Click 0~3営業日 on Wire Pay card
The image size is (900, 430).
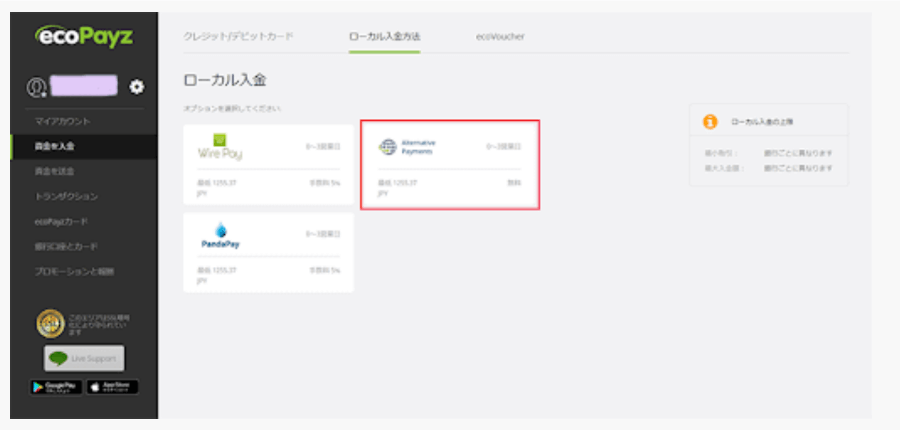tap(323, 147)
